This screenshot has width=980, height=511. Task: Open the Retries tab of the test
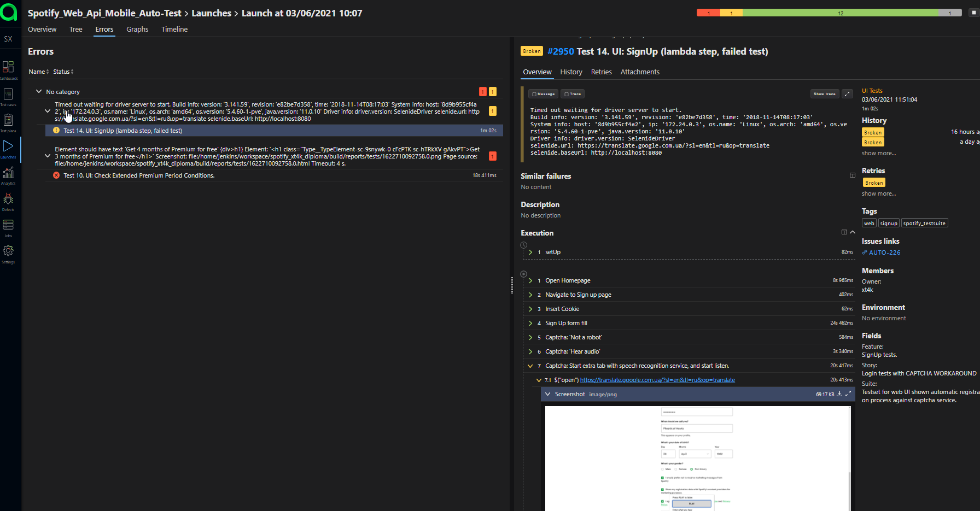click(x=601, y=72)
